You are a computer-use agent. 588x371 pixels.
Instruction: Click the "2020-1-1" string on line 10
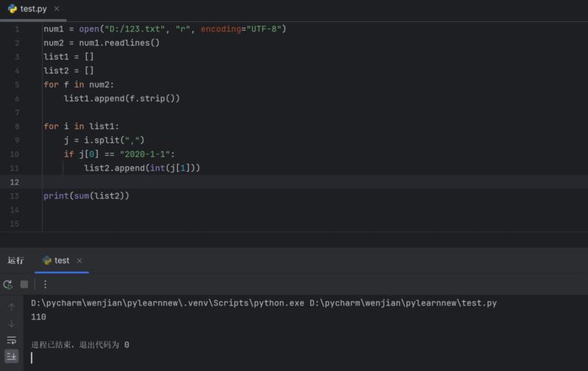(145, 154)
